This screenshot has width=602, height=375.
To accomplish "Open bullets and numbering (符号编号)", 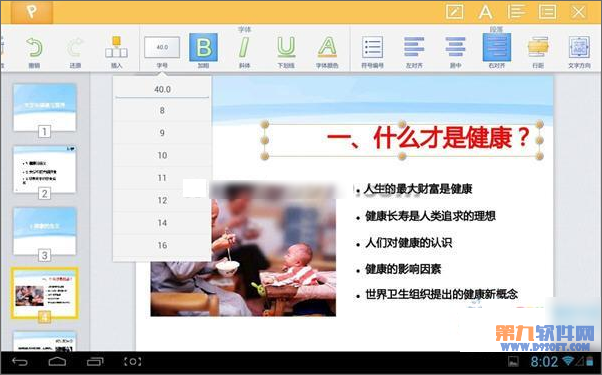I will (372, 47).
